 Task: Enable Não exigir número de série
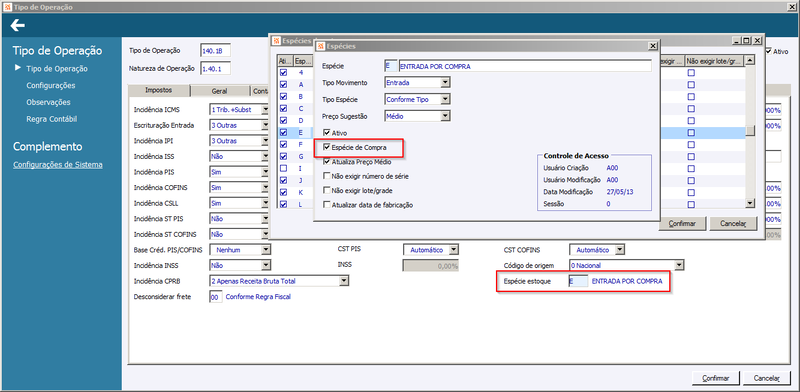point(327,176)
